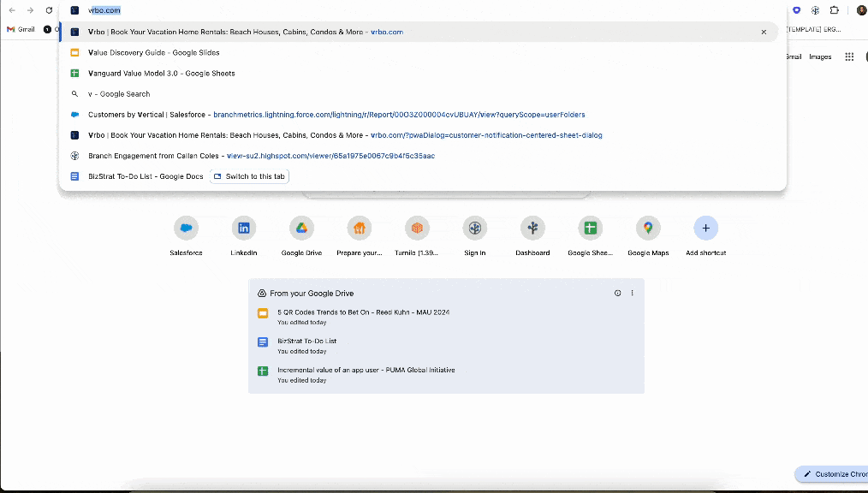Remove the highlighted Vrbo suggestion
Image resolution: width=868 pixels, height=493 pixels.
pos(764,32)
